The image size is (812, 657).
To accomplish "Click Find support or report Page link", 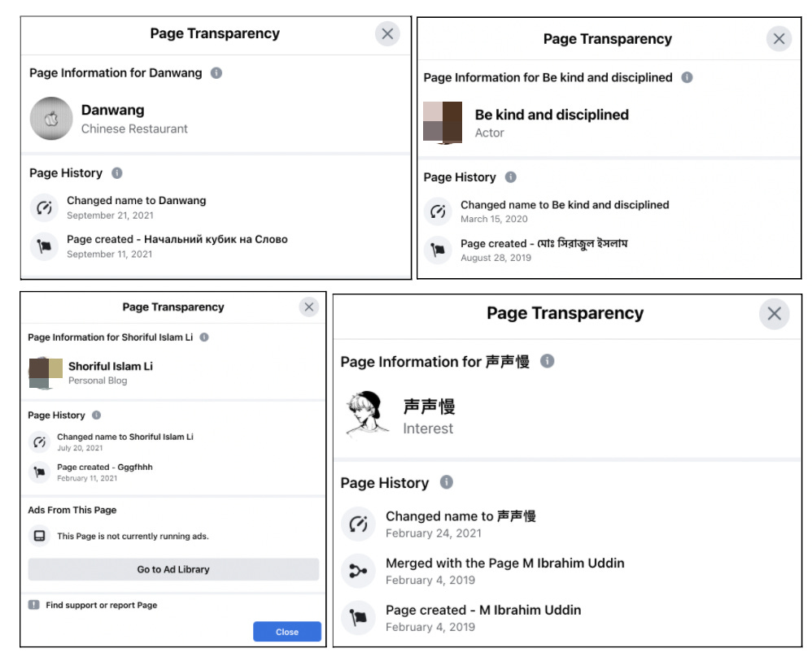I will 102,605.
